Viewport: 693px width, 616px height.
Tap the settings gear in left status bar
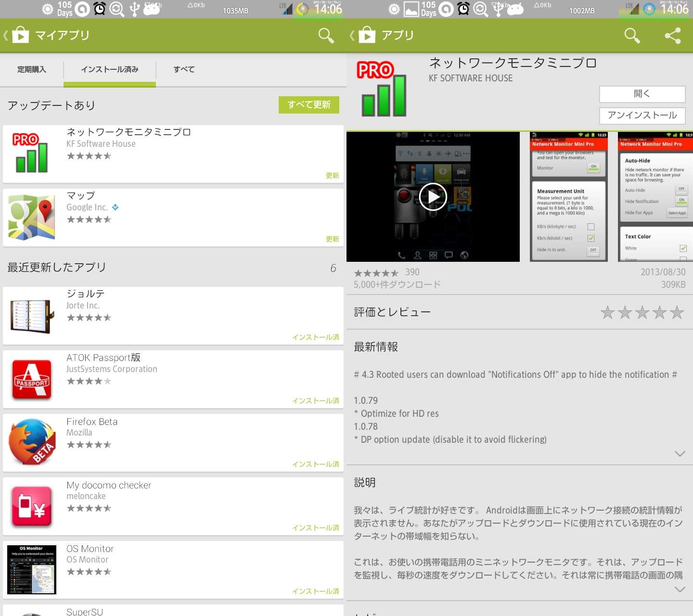pyautogui.click(x=47, y=9)
